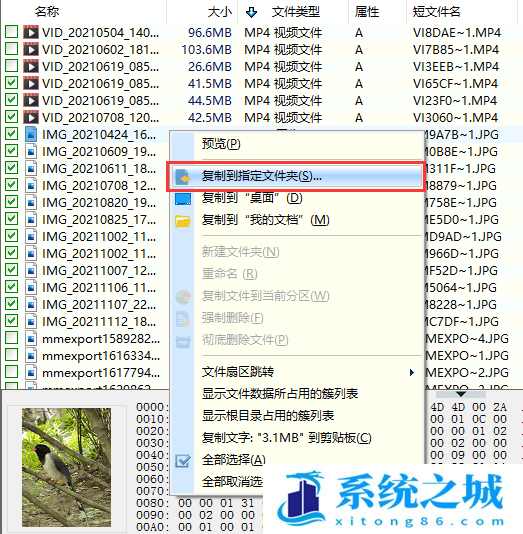The image size is (523, 534).
Task: Click the select-all checkmark icon in menu
Action: [183, 461]
